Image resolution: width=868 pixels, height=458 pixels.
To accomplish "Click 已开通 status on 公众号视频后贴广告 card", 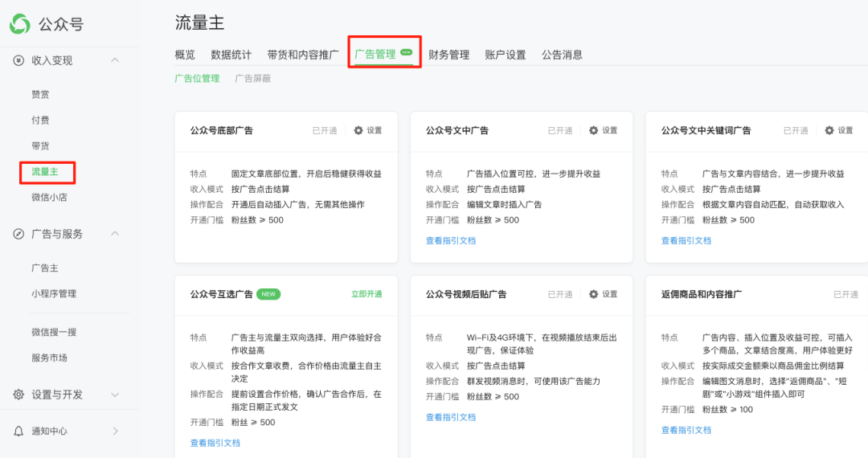I will tap(560, 294).
